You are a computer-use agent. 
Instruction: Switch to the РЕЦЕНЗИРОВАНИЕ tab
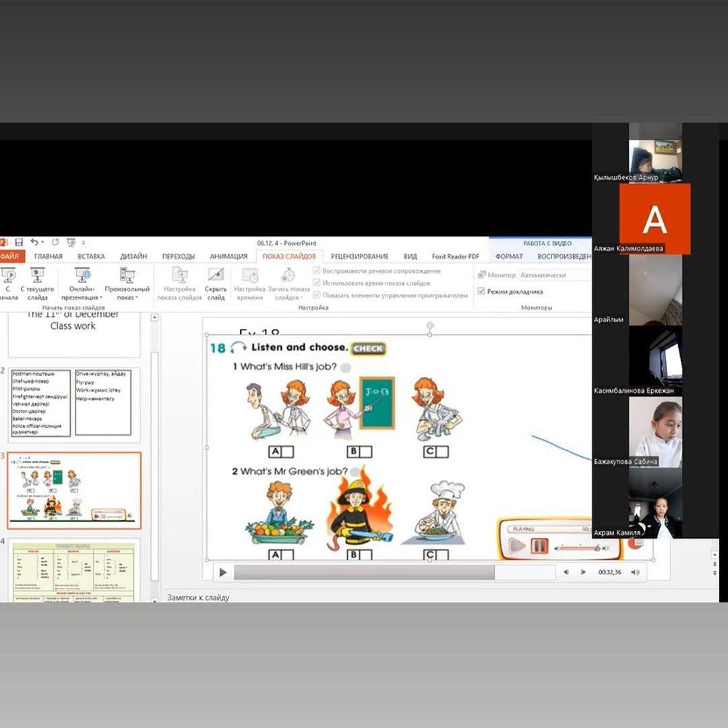(359, 256)
